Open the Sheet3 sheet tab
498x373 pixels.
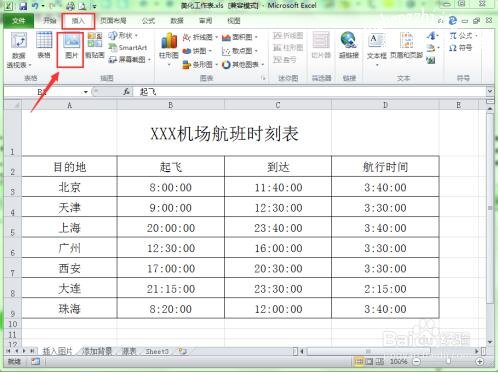click(x=157, y=351)
